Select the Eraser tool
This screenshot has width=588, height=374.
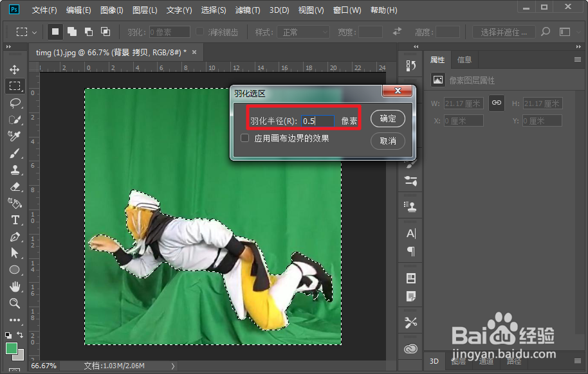coord(15,186)
